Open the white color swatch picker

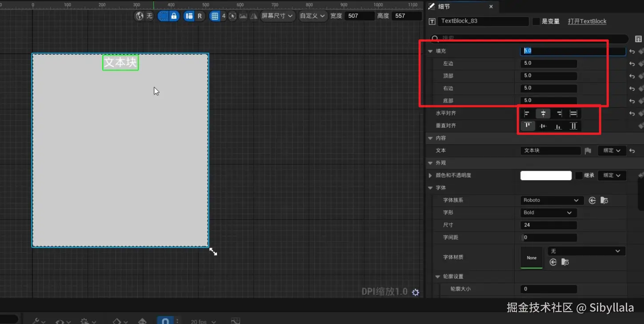click(546, 175)
